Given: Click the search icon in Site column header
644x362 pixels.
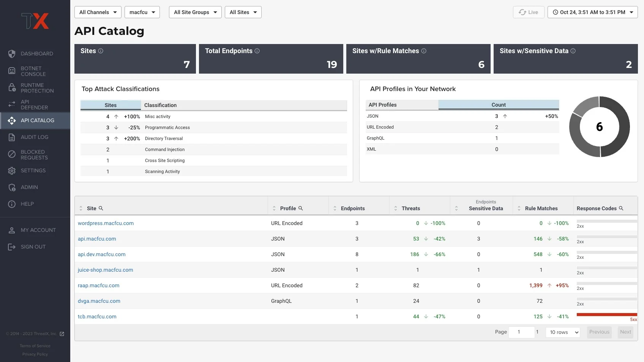Looking at the screenshot, I should click(101, 208).
